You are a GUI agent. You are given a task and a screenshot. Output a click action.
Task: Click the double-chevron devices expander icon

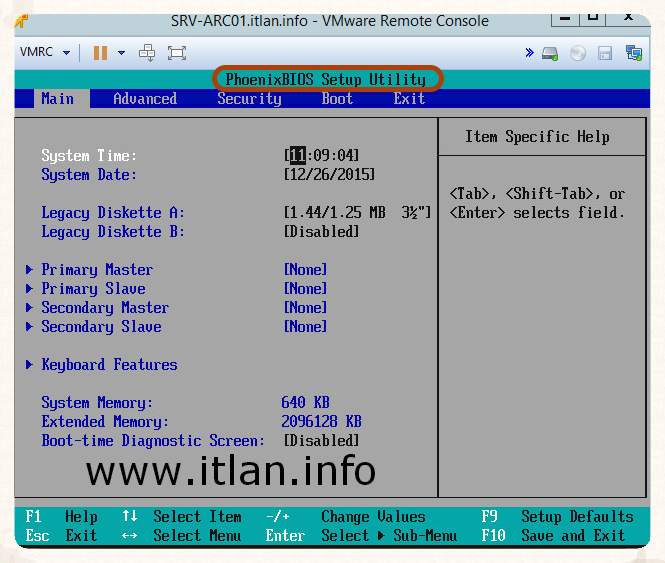(530, 53)
